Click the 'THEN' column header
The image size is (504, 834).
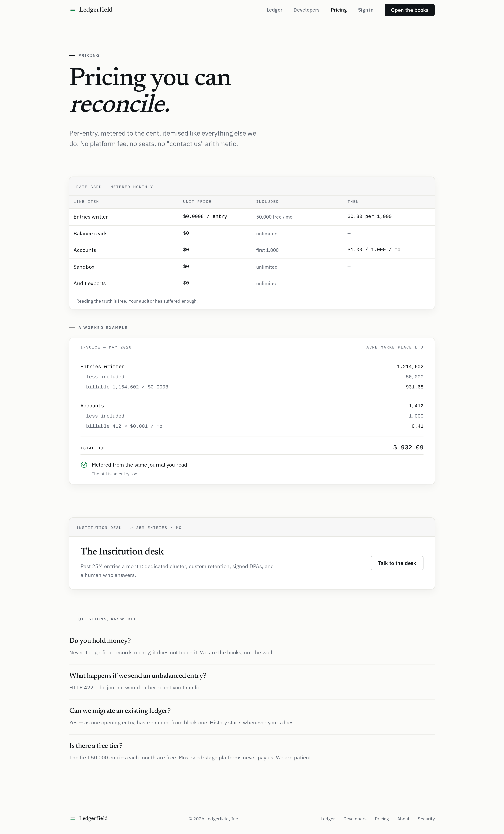pos(353,202)
